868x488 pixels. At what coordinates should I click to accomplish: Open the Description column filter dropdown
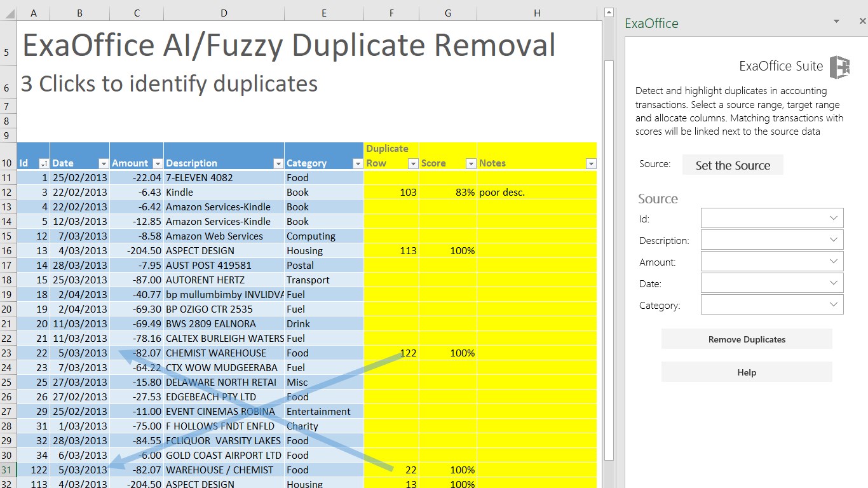tap(278, 163)
